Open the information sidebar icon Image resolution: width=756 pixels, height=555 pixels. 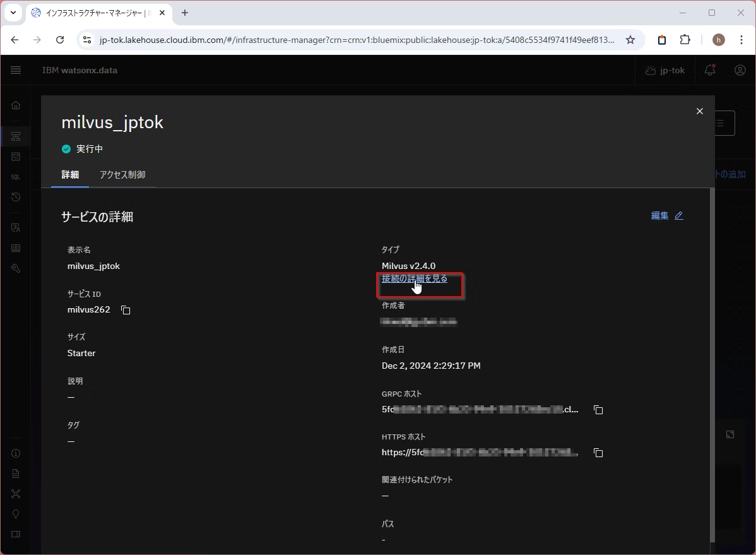pyautogui.click(x=15, y=453)
